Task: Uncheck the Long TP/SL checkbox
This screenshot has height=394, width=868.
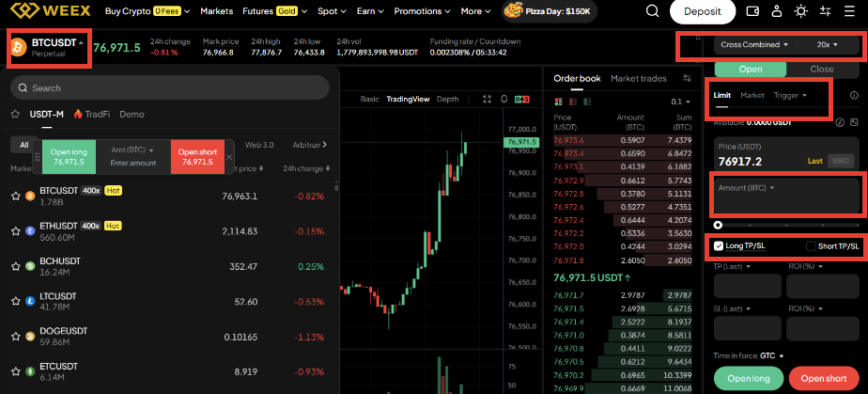Action: click(x=719, y=246)
